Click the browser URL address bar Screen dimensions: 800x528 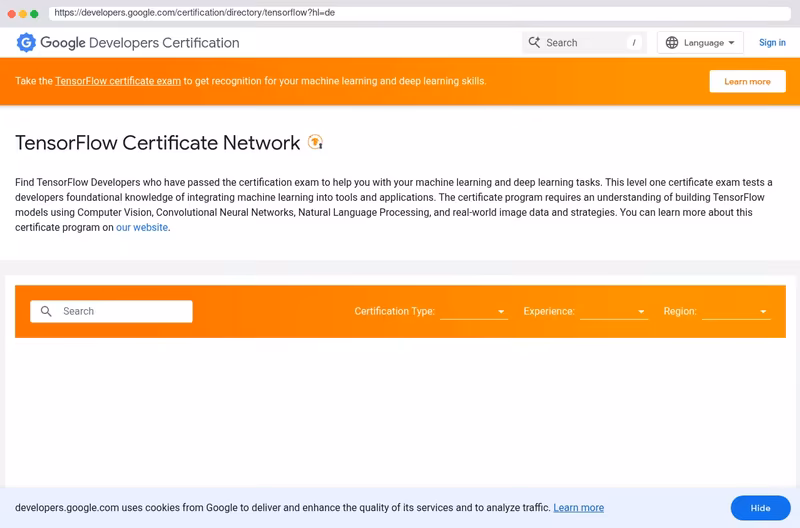(x=419, y=13)
